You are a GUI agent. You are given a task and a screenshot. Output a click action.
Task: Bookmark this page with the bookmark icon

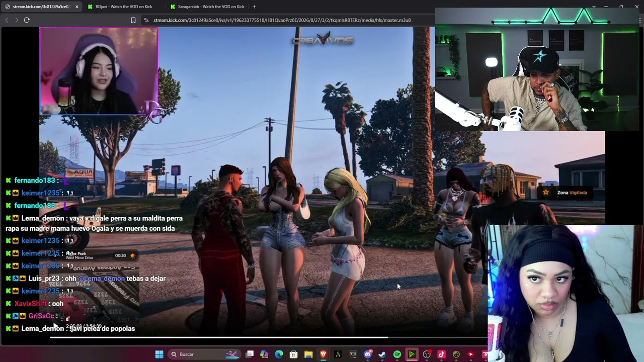tap(133, 20)
